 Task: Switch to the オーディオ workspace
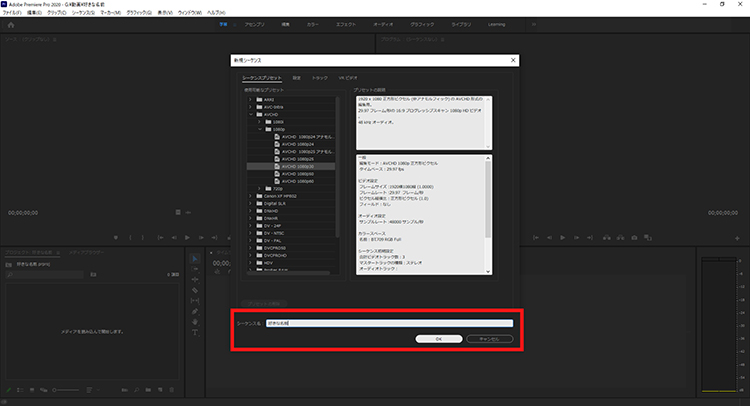tap(383, 24)
